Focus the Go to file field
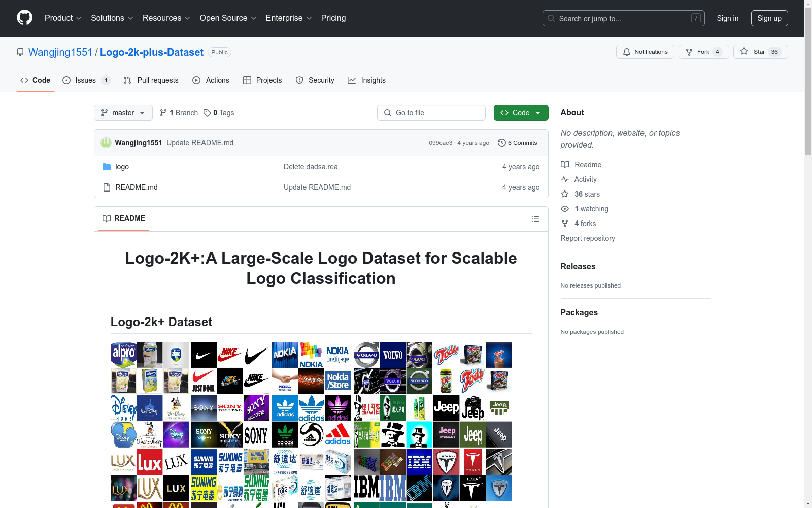The height and width of the screenshot is (508, 812). point(431,113)
